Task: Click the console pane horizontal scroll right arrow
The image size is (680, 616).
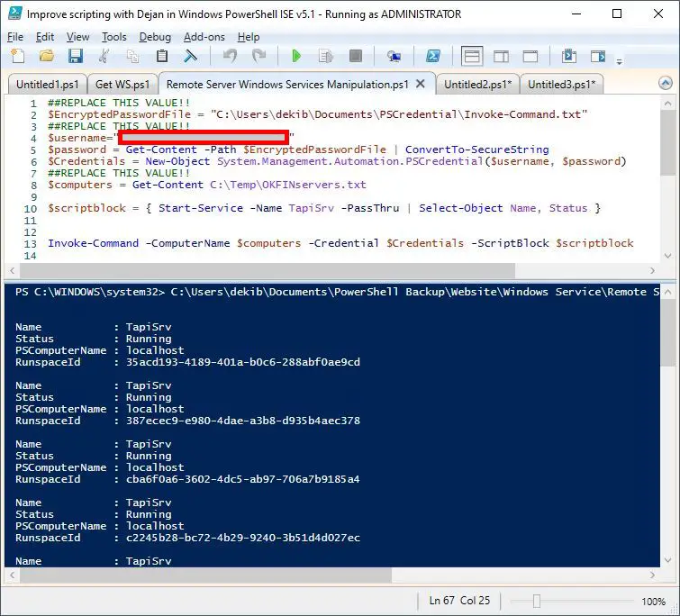Action: [652, 575]
